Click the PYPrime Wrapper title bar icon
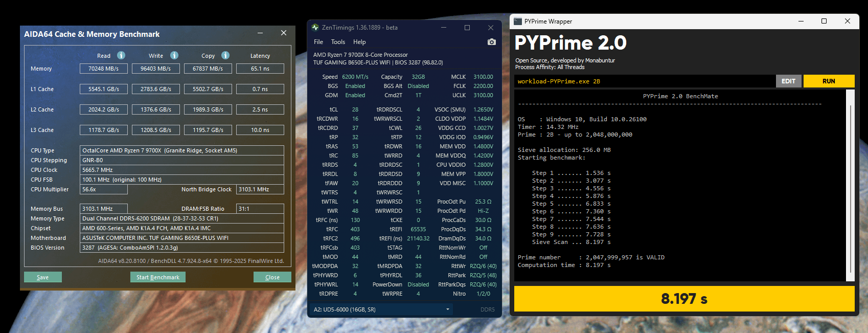The width and height of the screenshot is (868, 333). pos(518,21)
